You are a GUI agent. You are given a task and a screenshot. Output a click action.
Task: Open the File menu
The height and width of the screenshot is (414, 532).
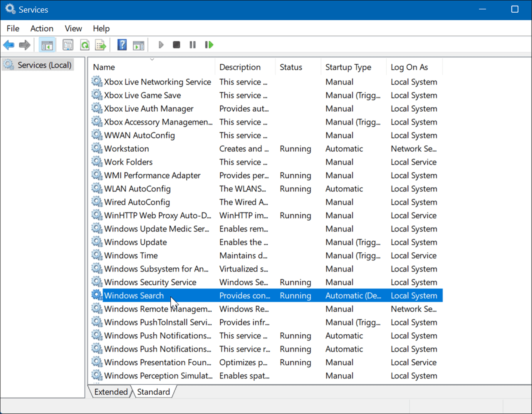point(13,28)
